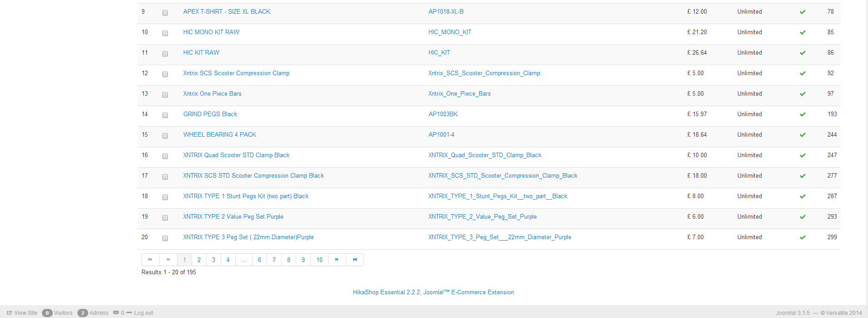Go to page 6
The image size is (868, 318).
pos(259,260)
